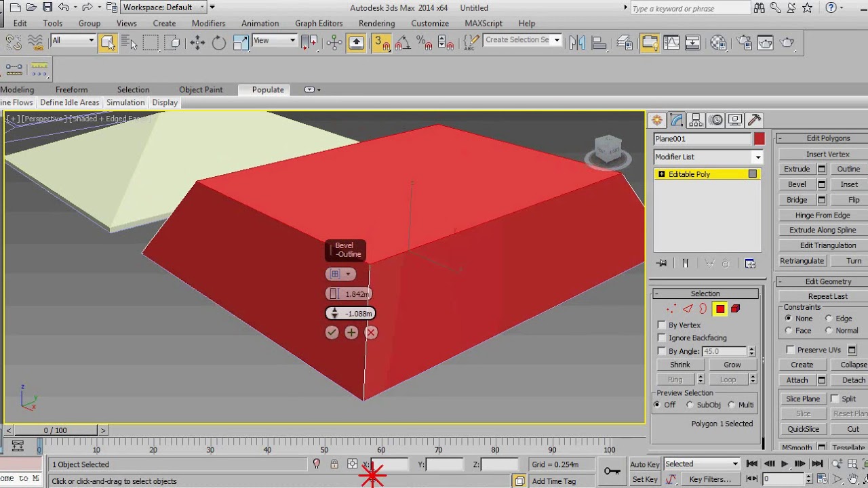Enable the By Angle checkbox

(662, 351)
